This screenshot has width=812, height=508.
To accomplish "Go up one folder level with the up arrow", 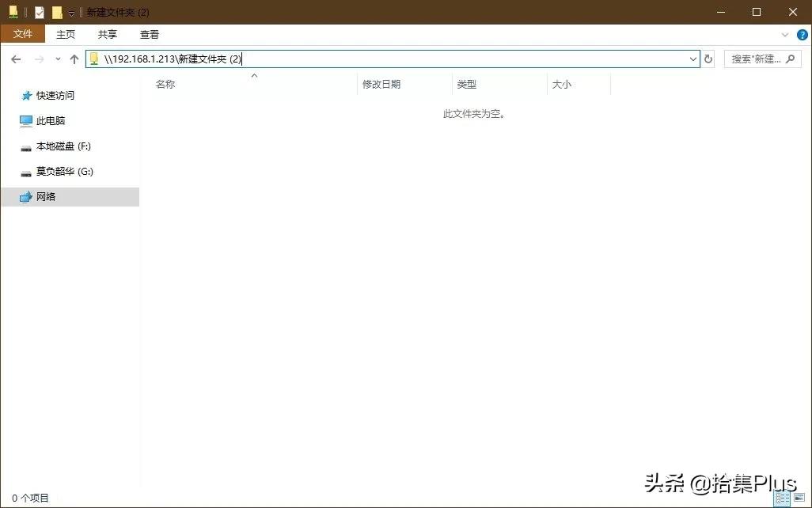I will click(x=74, y=59).
